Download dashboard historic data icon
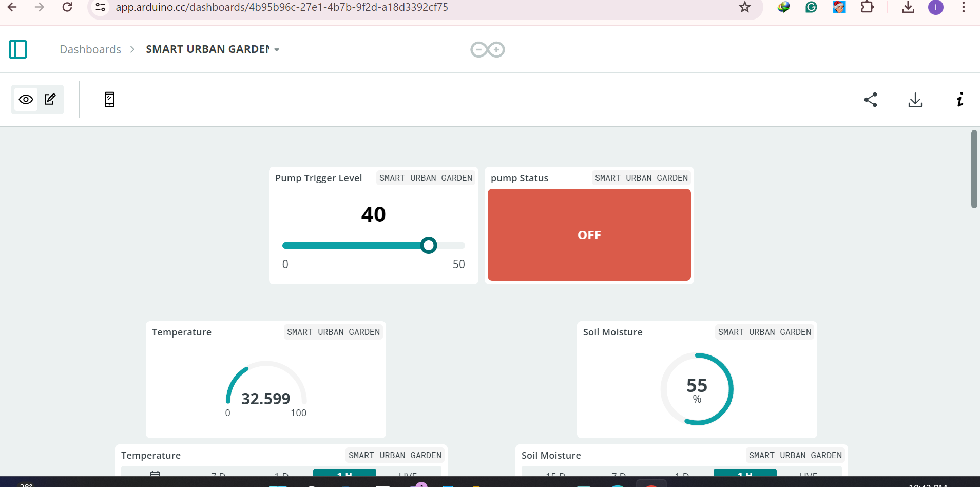The height and width of the screenshot is (487, 980). [915, 100]
